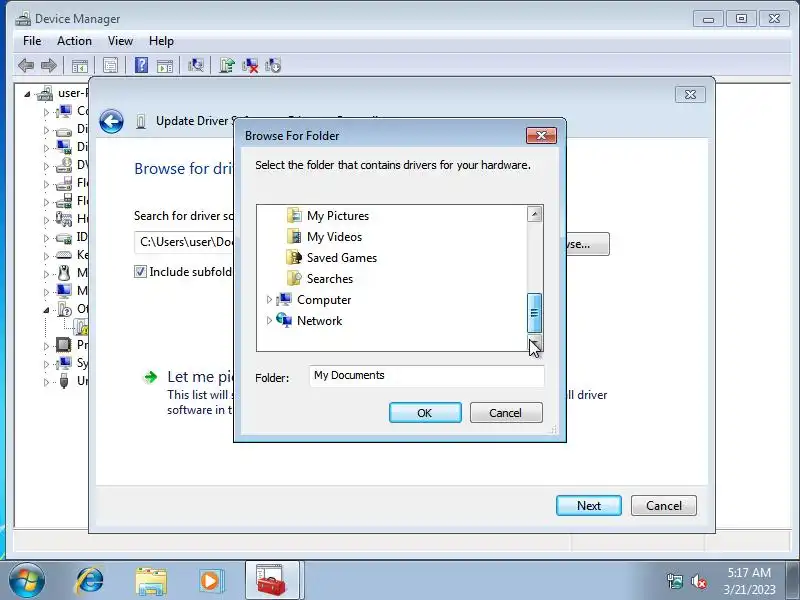
Task: Open the File menu
Action: [x=32, y=41]
